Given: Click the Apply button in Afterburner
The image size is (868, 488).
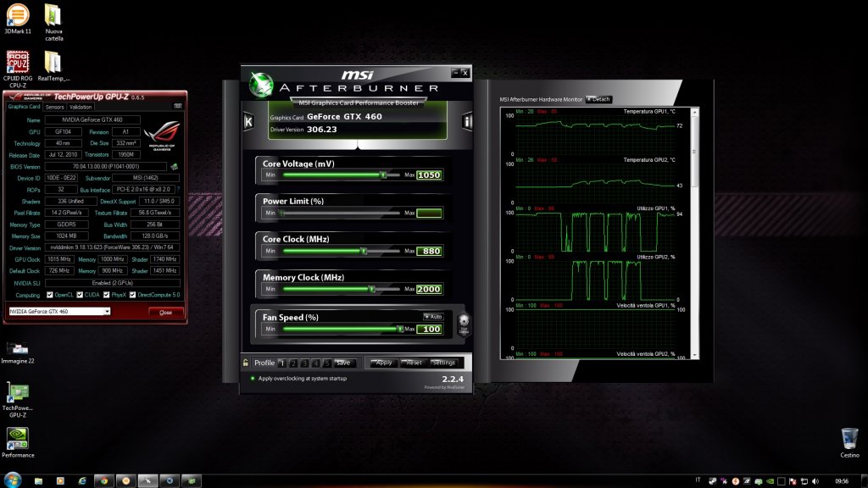Looking at the screenshot, I should [382, 363].
